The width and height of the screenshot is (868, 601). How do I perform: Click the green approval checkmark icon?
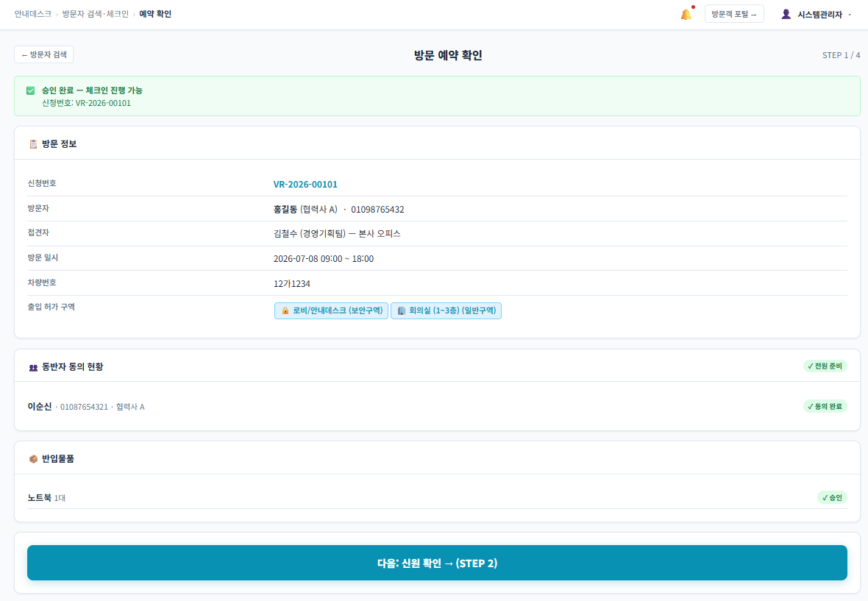click(30, 90)
